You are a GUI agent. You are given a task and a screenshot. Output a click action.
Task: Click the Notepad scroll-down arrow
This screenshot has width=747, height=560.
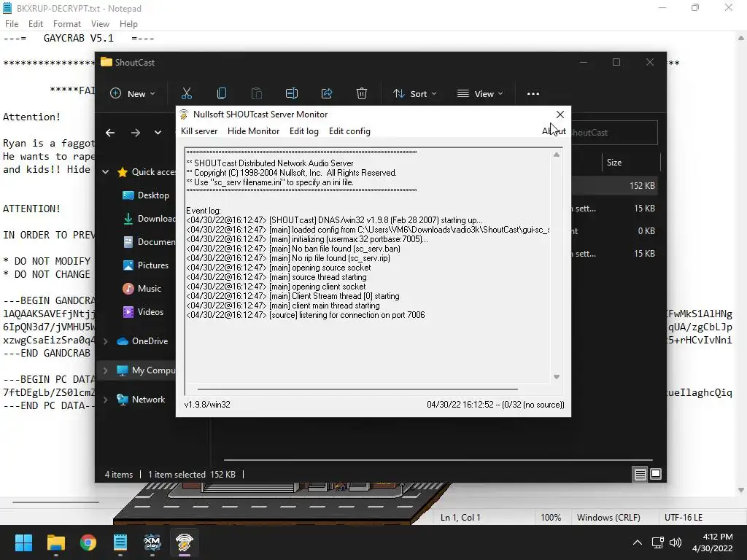pos(741,491)
